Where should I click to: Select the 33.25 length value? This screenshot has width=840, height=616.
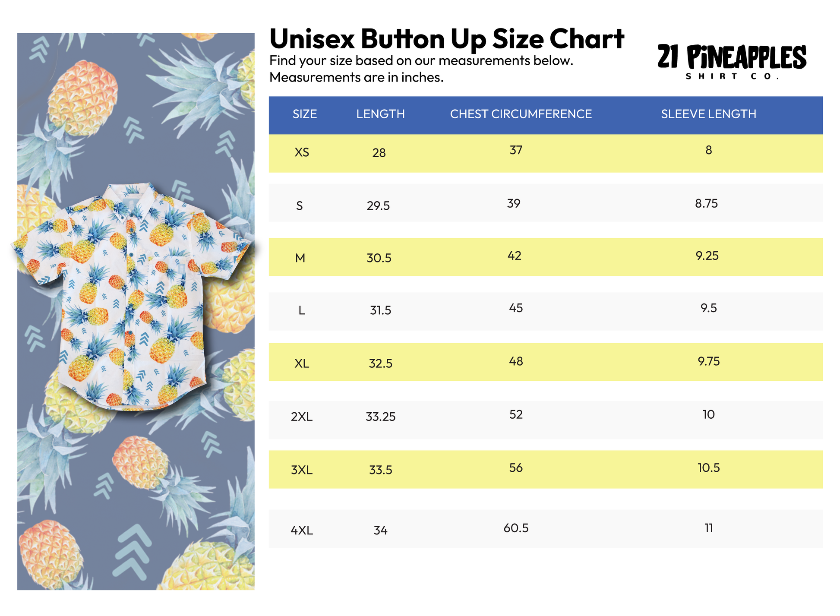[x=380, y=417]
